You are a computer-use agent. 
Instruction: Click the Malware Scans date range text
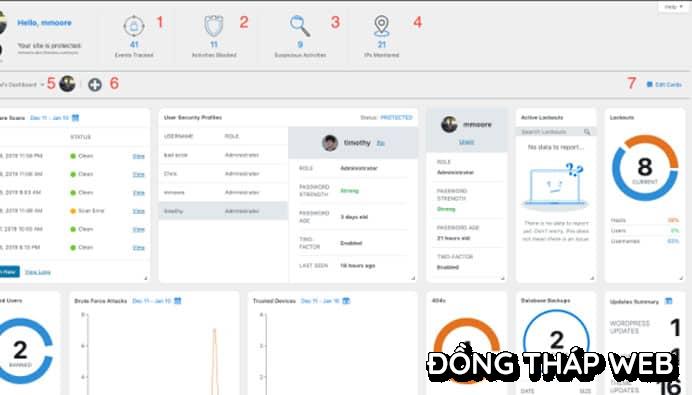(49, 118)
